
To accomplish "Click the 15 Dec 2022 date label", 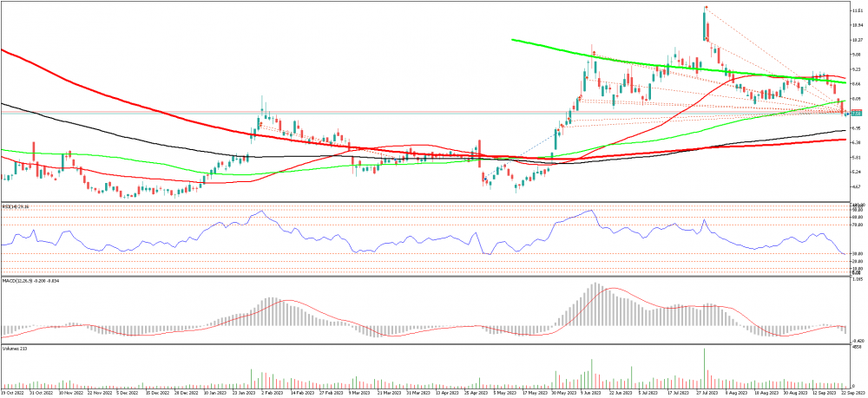I will pos(158,393).
